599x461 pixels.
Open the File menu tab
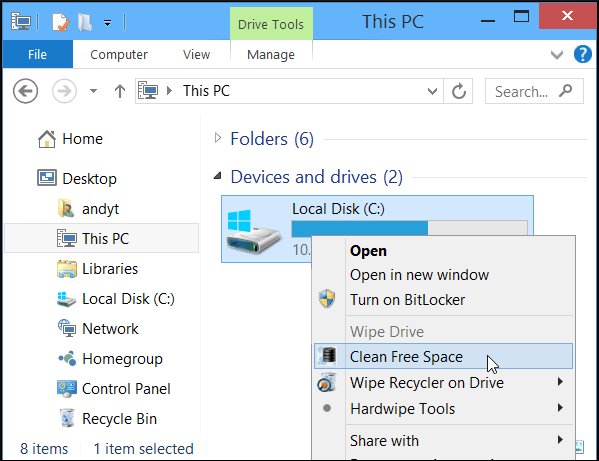(37, 54)
